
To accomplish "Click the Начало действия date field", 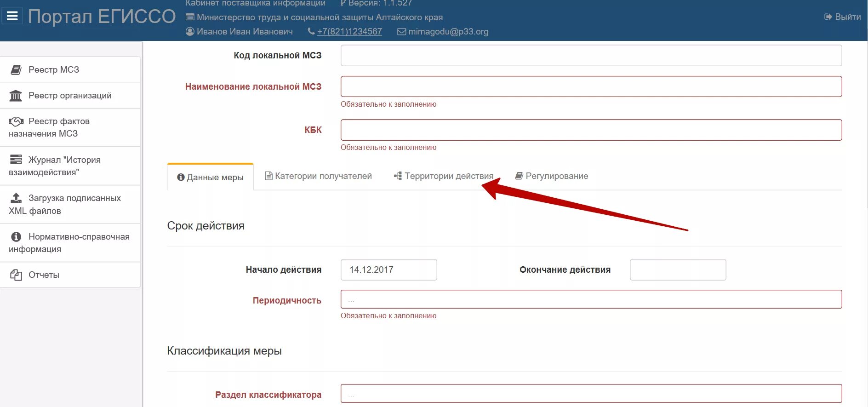I will click(388, 269).
